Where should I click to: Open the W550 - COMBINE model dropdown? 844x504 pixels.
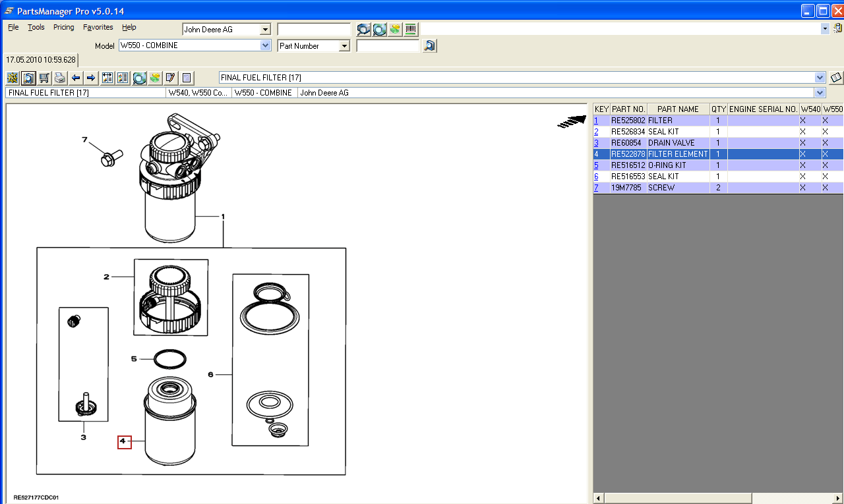click(265, 46)
